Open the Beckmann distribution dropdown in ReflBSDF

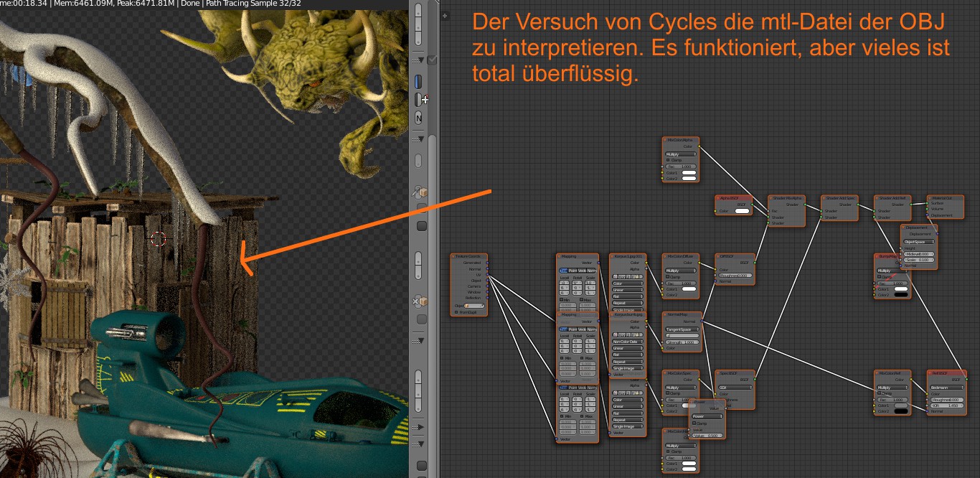(x=945, y=388)
